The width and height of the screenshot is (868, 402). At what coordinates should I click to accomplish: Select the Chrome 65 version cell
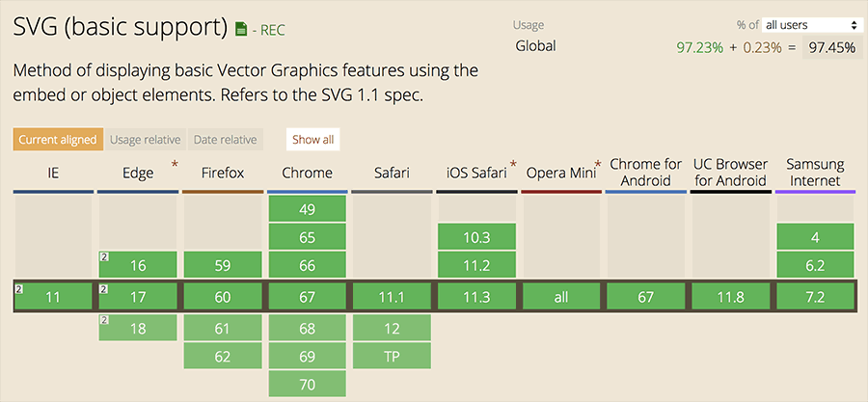308,237
